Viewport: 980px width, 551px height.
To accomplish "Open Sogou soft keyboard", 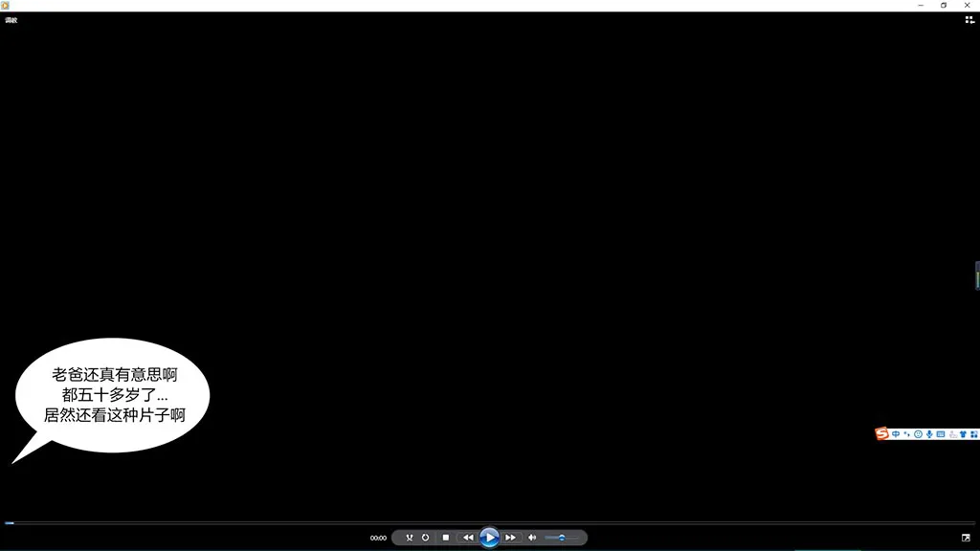I will point(941,434).
